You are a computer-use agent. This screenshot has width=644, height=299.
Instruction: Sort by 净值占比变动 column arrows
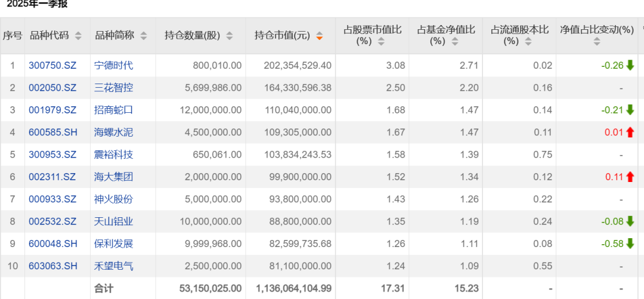click(x=597, y=42)
